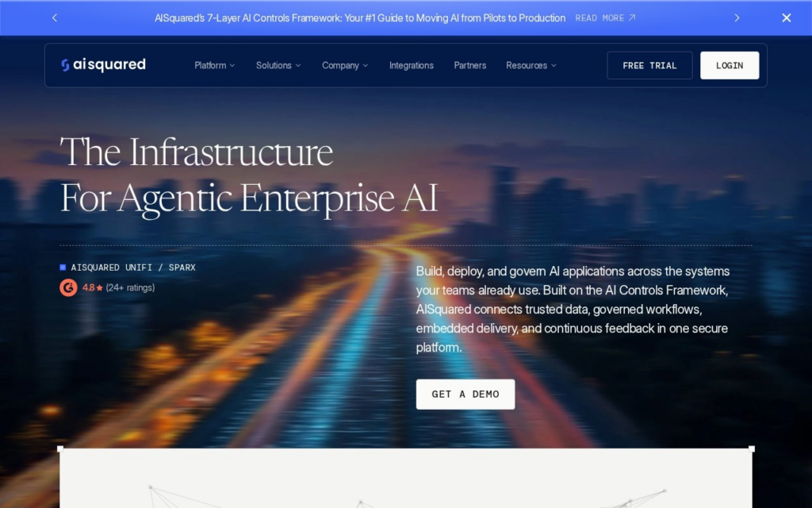
Task: Show the next announcement in the banner
Action: click(x=737, y=17)
